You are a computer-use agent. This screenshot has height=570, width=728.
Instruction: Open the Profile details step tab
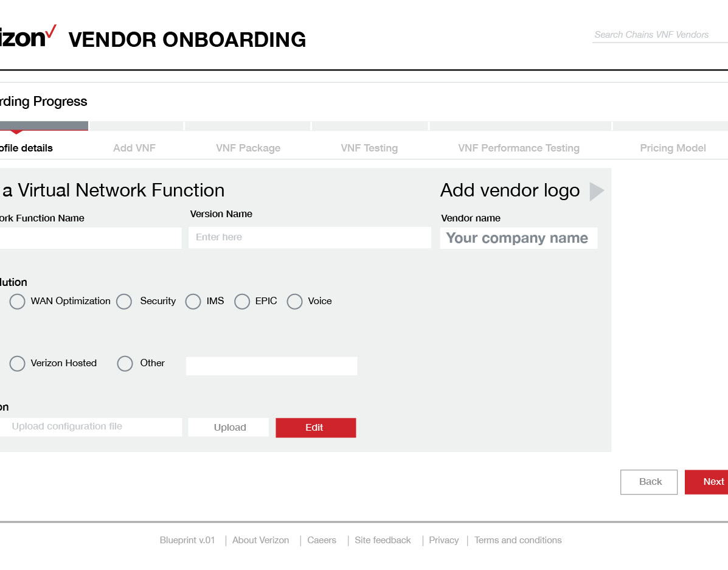[x=26, y=148]
